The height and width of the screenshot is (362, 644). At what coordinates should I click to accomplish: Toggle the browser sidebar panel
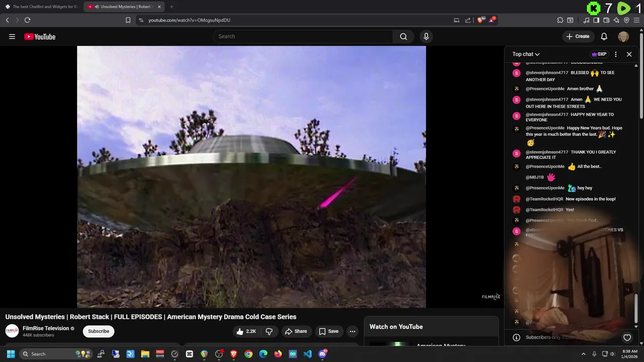click(596, 20)
